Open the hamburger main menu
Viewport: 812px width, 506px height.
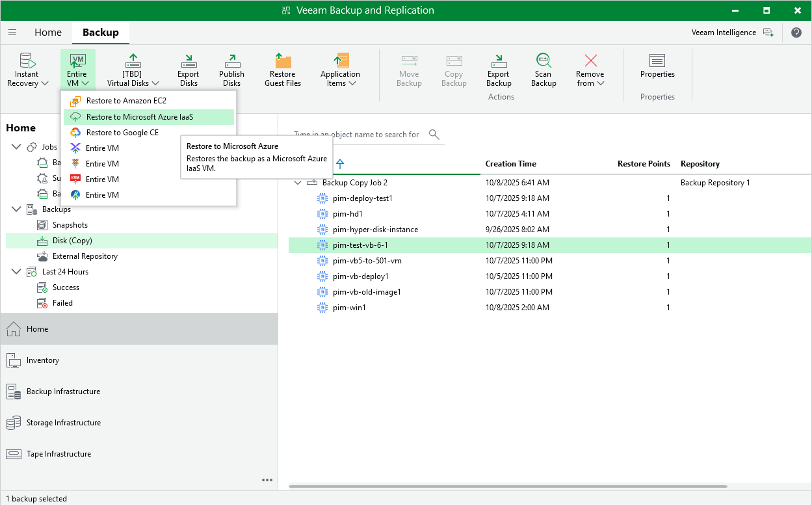(x=12, y=33)
